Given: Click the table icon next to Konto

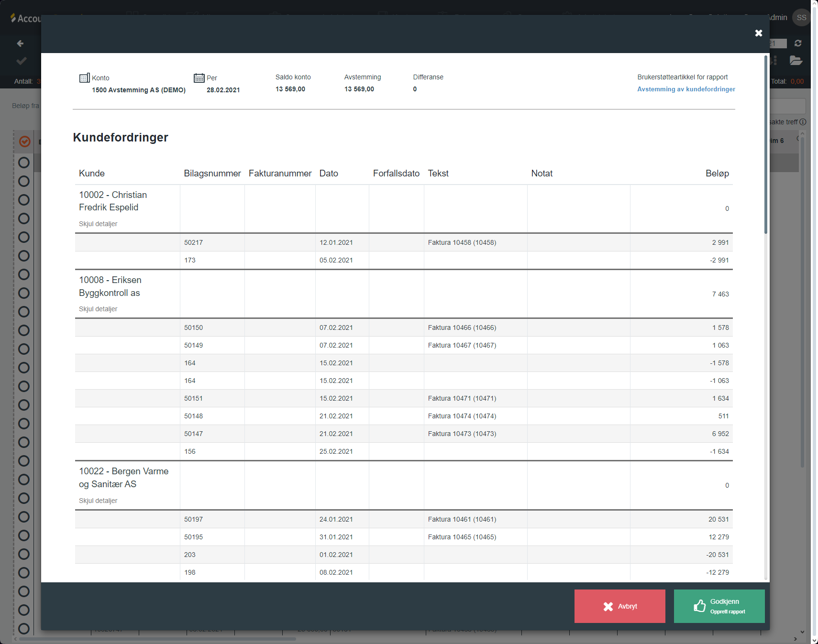Looking at the screenshot, I should tap(84, 78).
